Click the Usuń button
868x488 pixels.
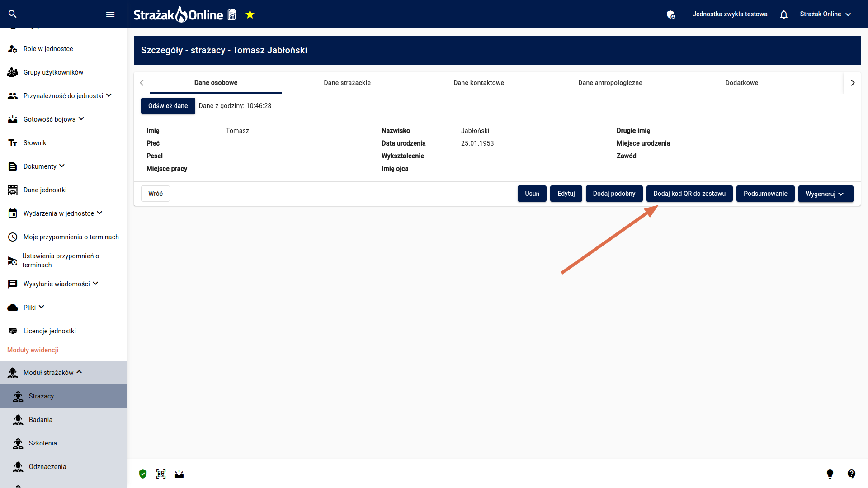pyautogui.click(x=532, y=194)
